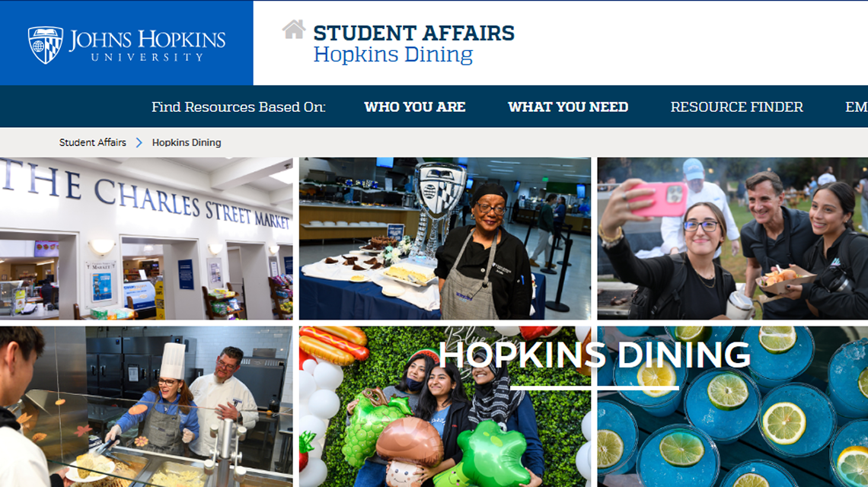
Task: Select the Charles Street Market photo
Action: (x=146, y=238)
